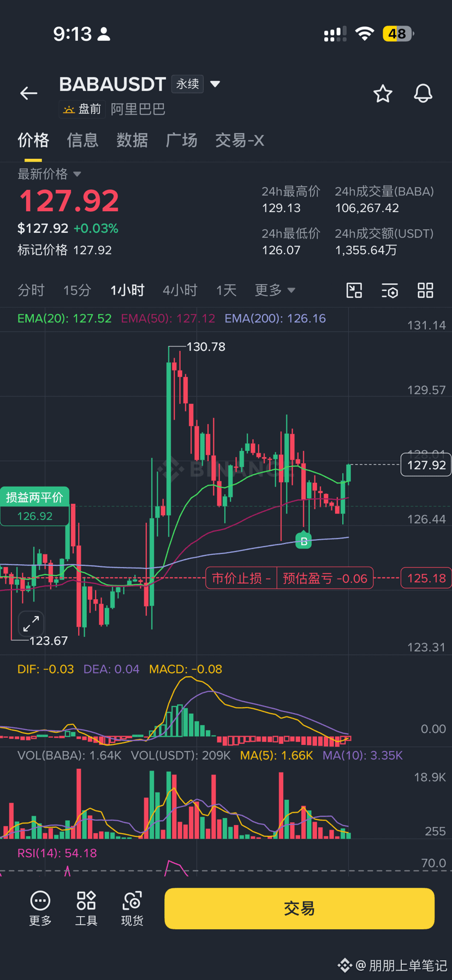Screen dimensions: 452x980
Task: Switch to 现货 spot trading
Action: 132,909
